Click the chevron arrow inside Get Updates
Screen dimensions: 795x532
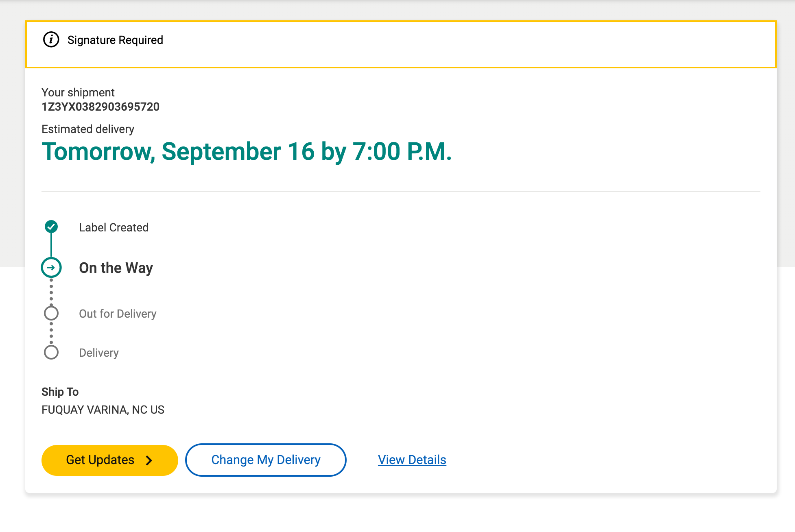point(149,460)
